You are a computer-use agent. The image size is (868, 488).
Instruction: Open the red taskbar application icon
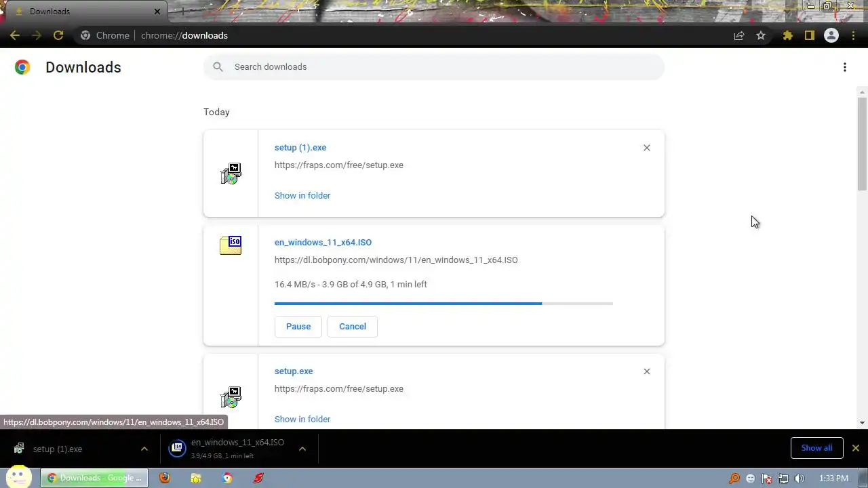click(258, 478)
